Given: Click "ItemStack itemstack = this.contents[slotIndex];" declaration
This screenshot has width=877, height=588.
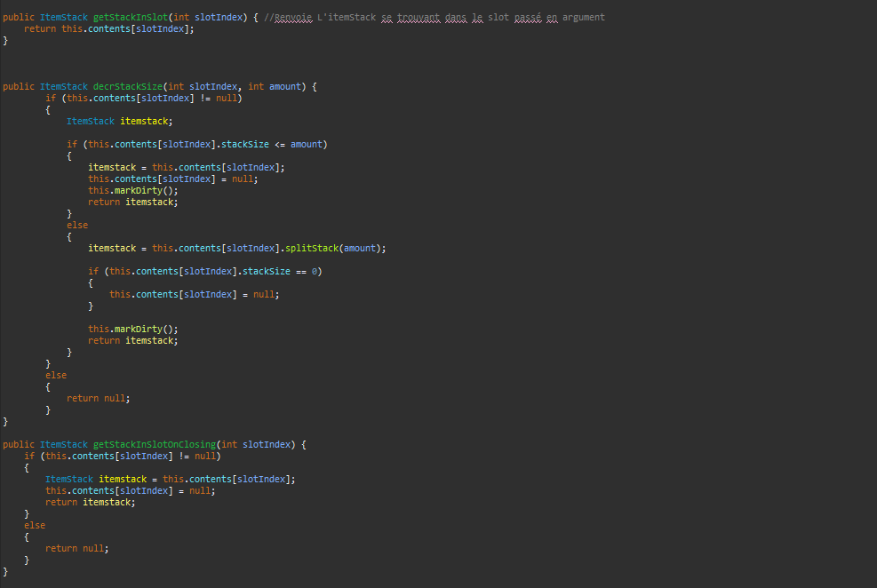Looking at the screenshot, I should [x=170, y=479].
